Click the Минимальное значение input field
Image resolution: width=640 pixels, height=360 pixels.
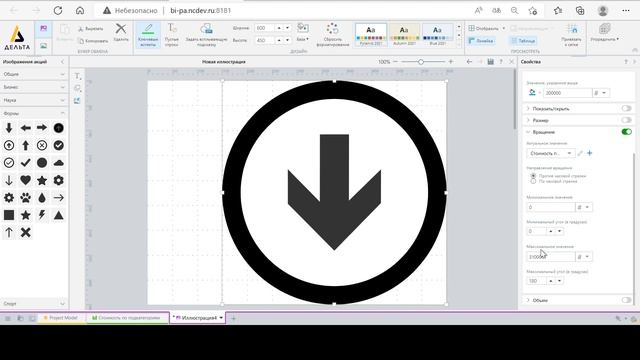pyautogui.click(x=550, y=207)
